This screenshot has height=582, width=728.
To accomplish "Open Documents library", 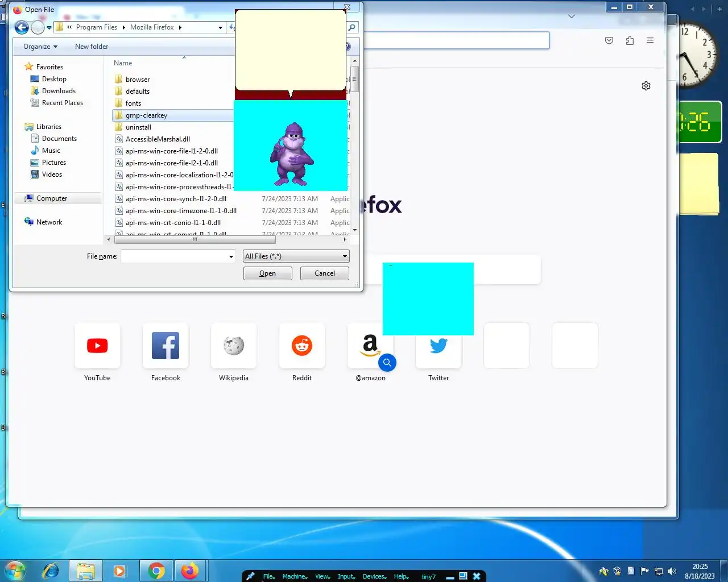I will (59, 138).
